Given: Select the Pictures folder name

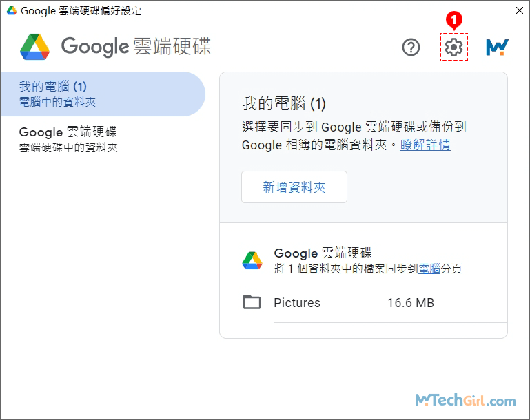Looking at the screenshot, I should pyautogui.click(x=297, y=303).
